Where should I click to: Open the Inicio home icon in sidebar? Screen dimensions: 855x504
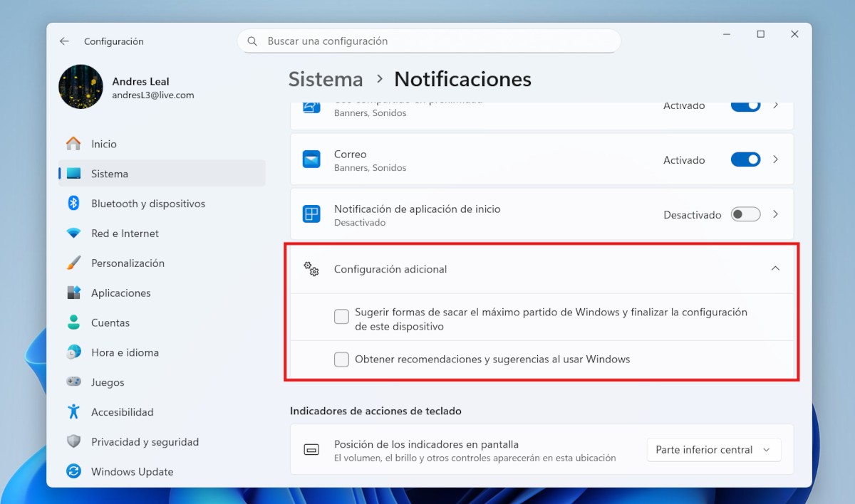73,144
